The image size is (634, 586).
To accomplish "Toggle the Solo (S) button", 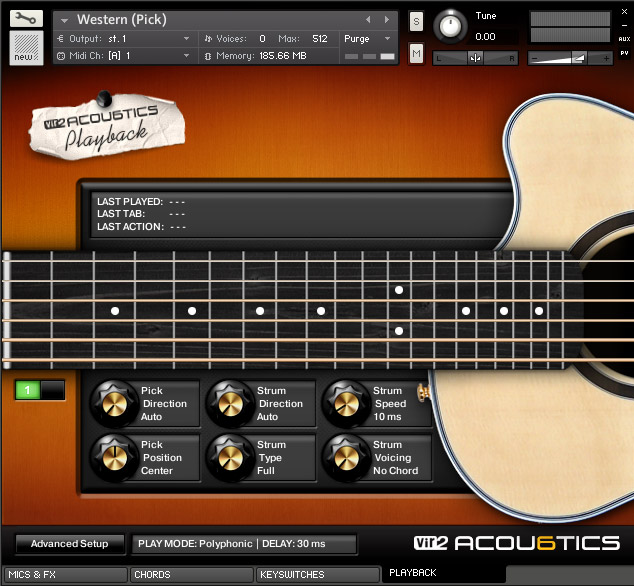I will (416, 22).
